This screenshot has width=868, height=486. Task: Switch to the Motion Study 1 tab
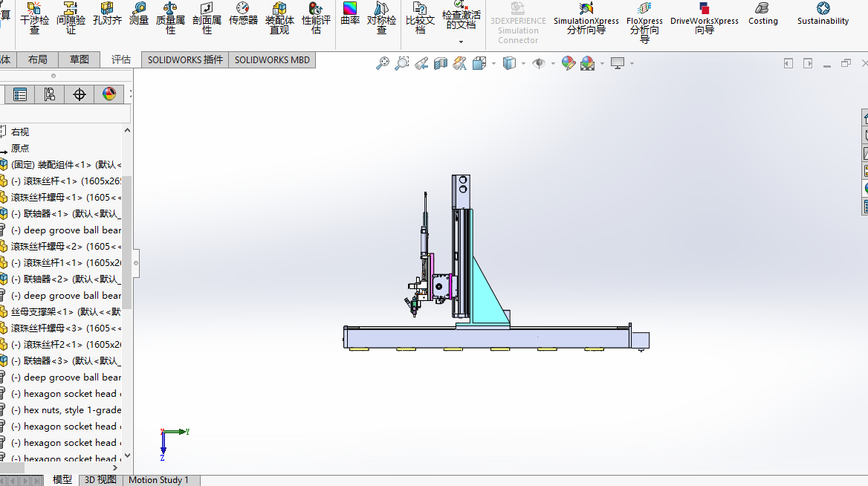(x=158, y=480)
